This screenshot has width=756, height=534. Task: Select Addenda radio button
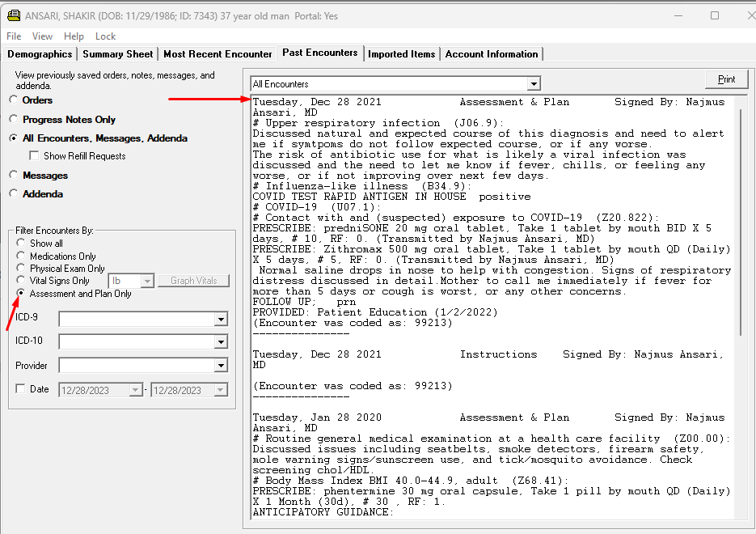[x=13, y=194]
